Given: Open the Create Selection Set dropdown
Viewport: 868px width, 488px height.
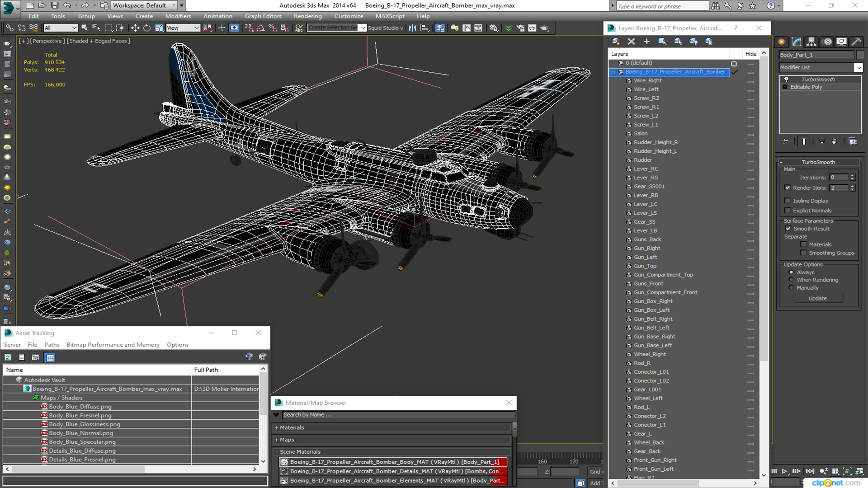Looking at the screenshot, I should click(363, 28).
